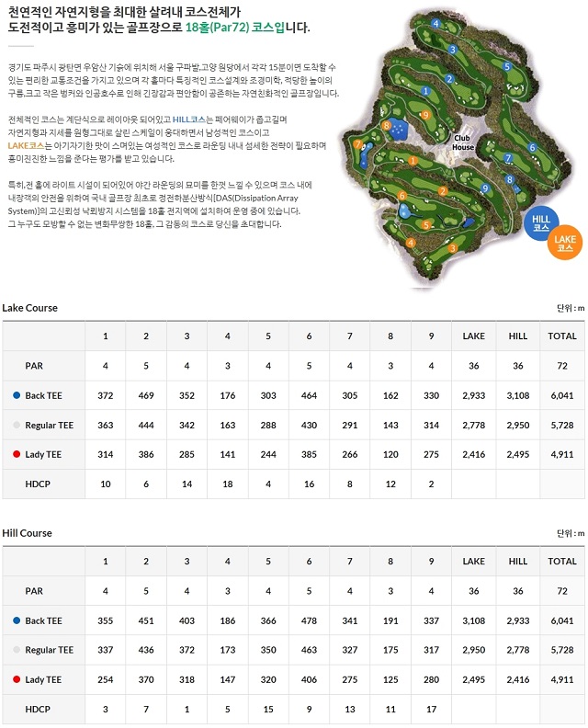This screenshot has height=728, width=588.
Task: Click 'Regular TEE' label in Hill Course table
Action: coord(50,650)
